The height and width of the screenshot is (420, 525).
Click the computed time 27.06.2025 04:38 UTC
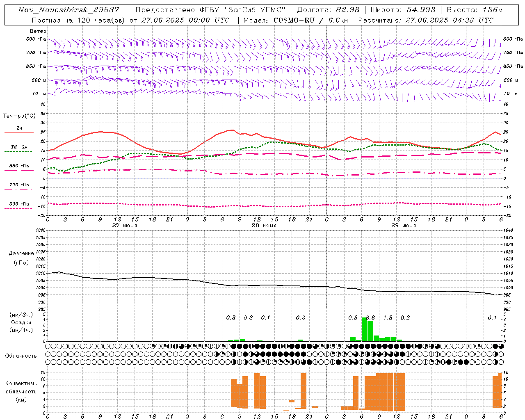(450, 20)
